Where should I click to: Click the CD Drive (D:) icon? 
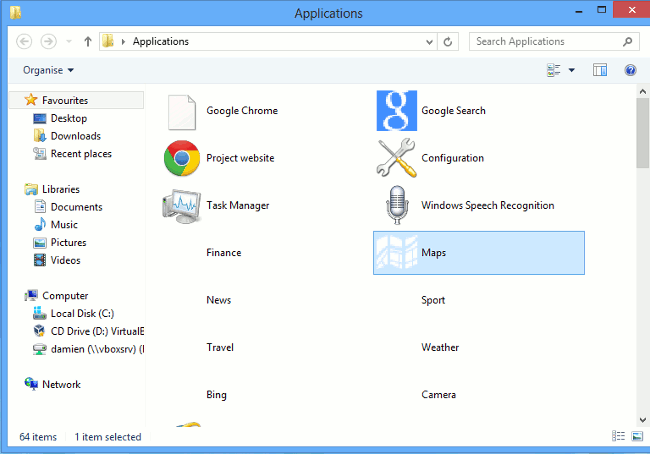(39, 331)
